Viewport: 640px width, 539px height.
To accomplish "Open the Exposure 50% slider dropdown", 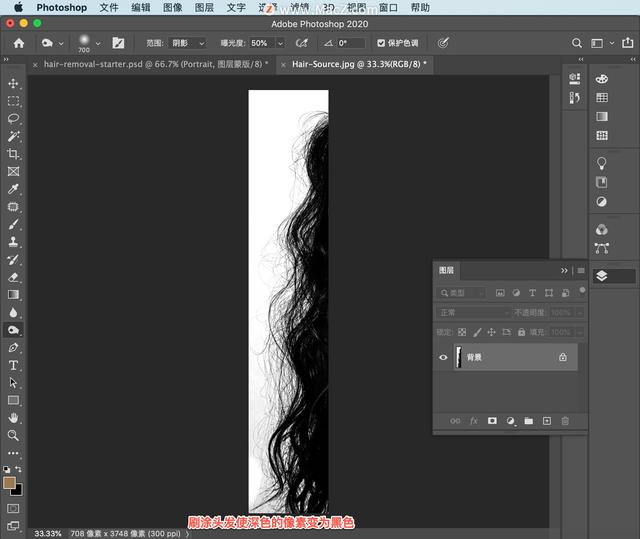I will pos(280,43).
